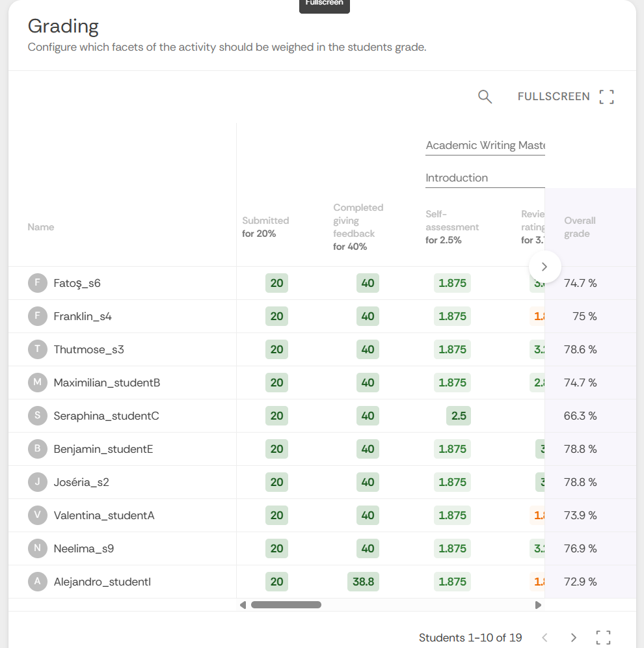
Task: Select the Introduction column group header
Action: click(x=457, y=178)
